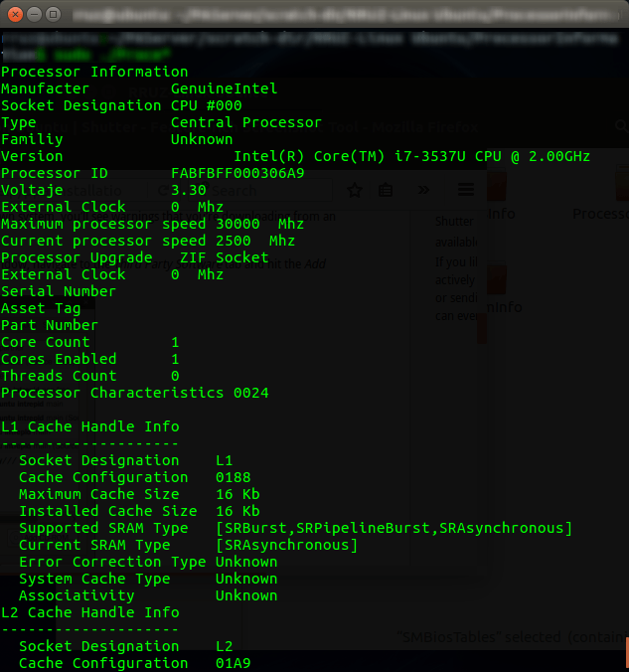Select the 'Processor Information' heading line

coord(94,72)
